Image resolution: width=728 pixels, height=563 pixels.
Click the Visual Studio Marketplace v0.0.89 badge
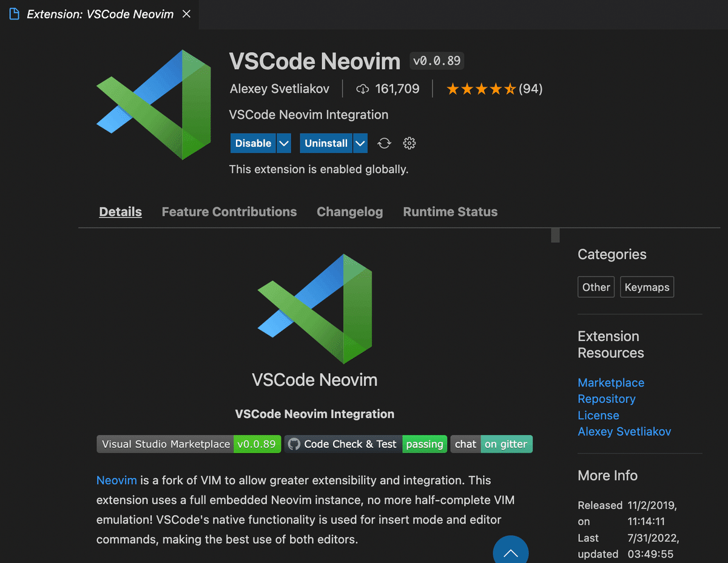(189, 444)
